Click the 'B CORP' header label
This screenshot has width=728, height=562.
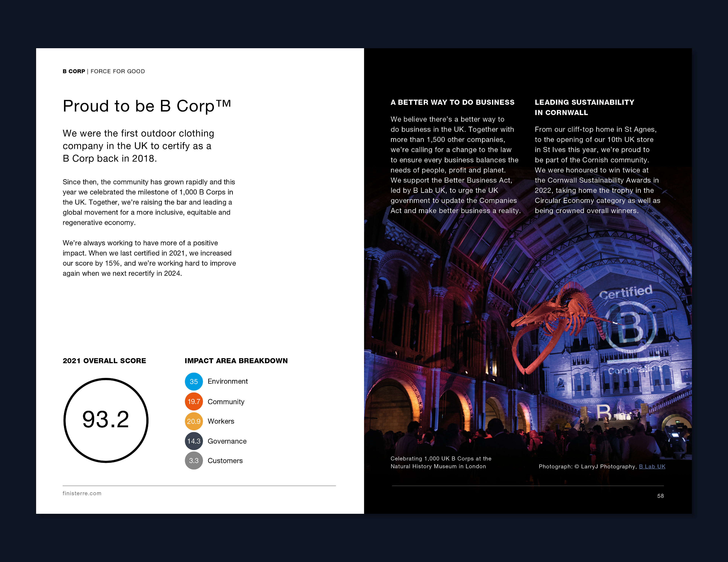pos(74,71)
